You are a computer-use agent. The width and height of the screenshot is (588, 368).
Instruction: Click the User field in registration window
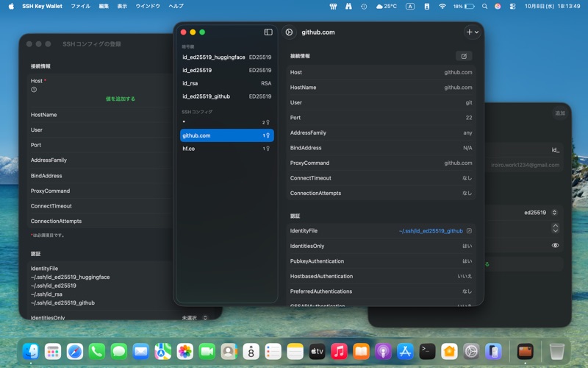[101, 130]
